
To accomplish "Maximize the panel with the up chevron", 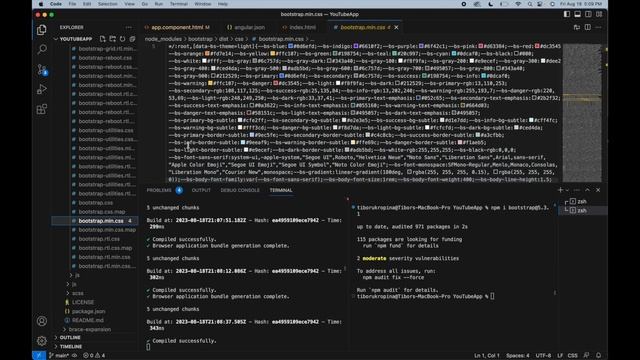I will (x=587, y=190).
